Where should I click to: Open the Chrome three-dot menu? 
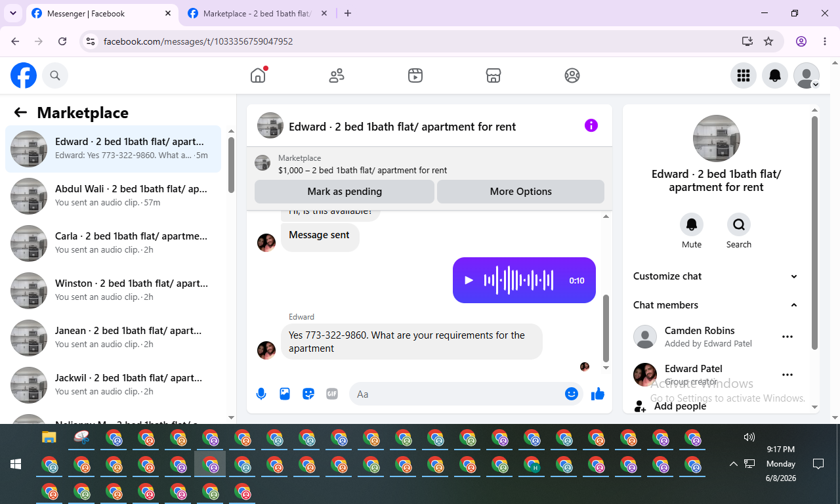point(825,41)
